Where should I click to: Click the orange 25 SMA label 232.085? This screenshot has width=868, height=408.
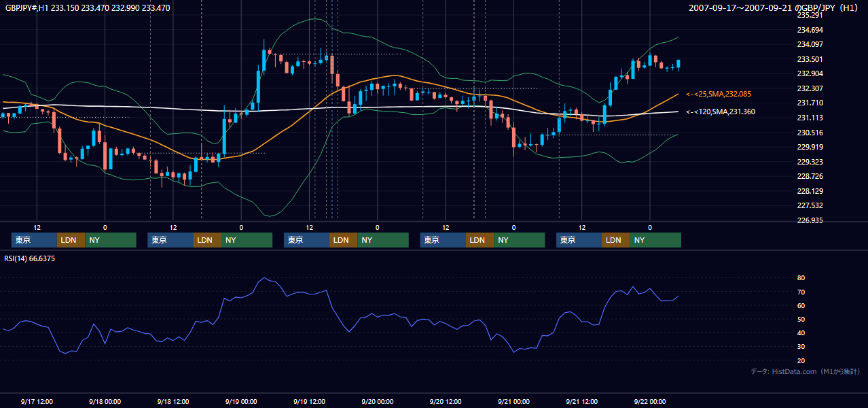coord(719,94)
